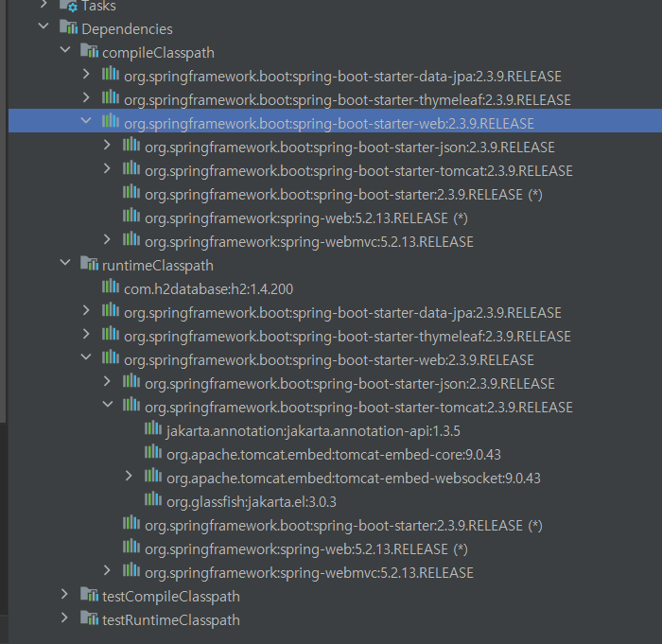Click data-jpa library icon under compileClasspath
The width and height of the screenshot is (662, 644).
111,74
